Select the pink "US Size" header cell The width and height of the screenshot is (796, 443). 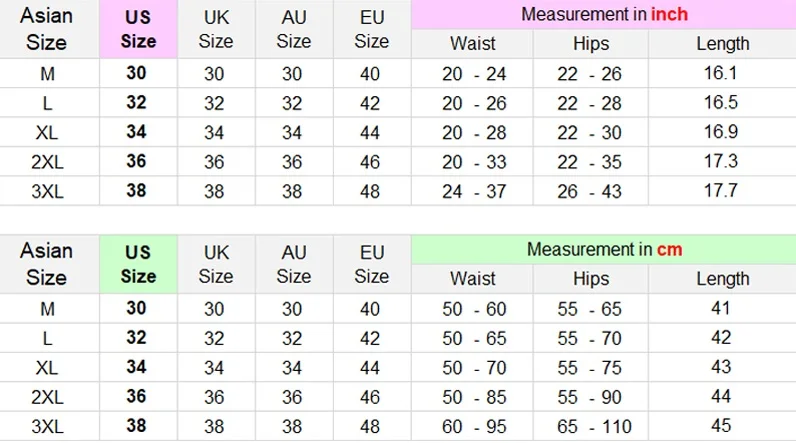(139, 30)
